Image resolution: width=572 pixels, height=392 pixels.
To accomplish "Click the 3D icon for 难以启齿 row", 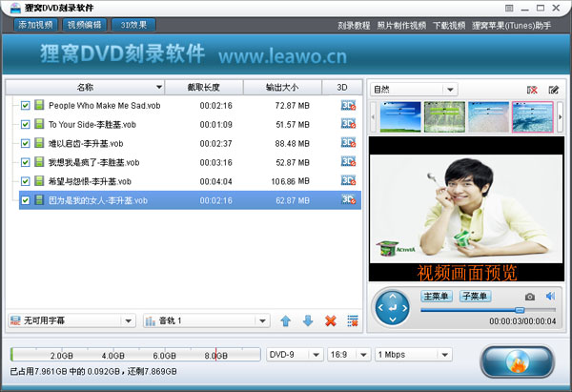I will pos(348,143).
